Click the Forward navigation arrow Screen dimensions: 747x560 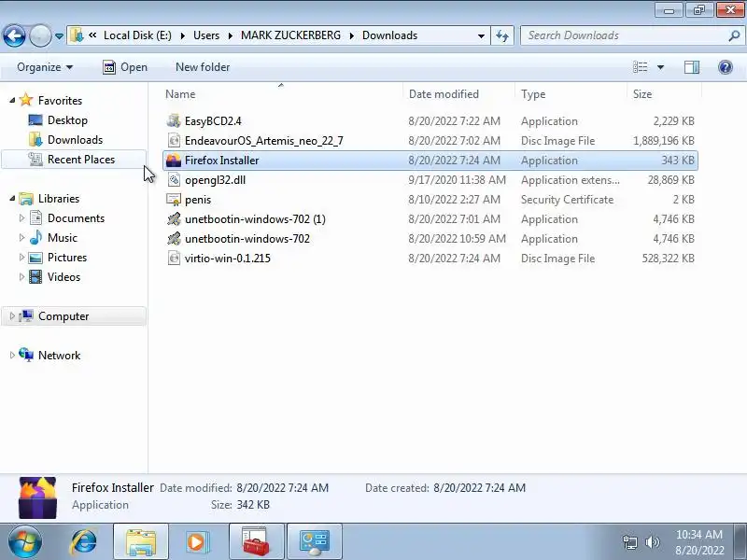click(x=40, y=35)
